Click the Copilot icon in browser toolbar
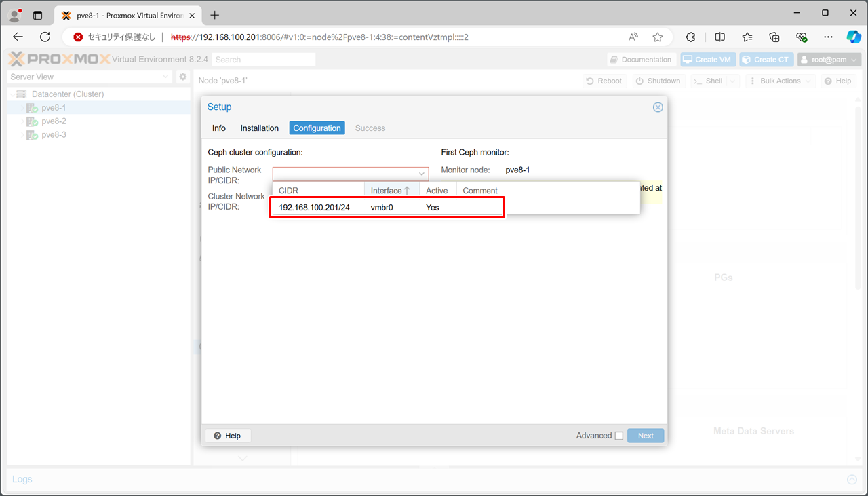The height and width of the screenshot is (496, 868). click(x=854, y=37)
